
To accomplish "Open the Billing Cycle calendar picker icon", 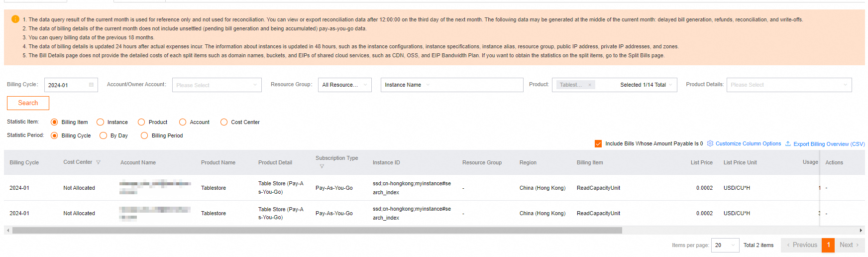I will point(91,85).
